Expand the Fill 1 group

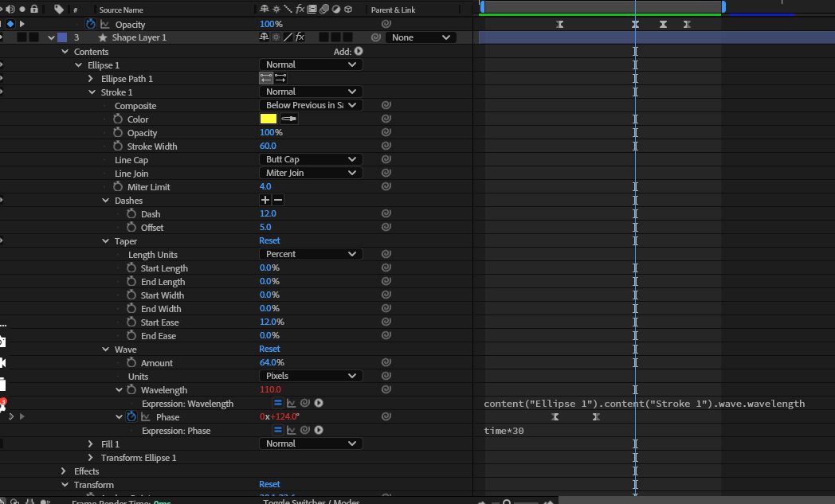[91, 443]
